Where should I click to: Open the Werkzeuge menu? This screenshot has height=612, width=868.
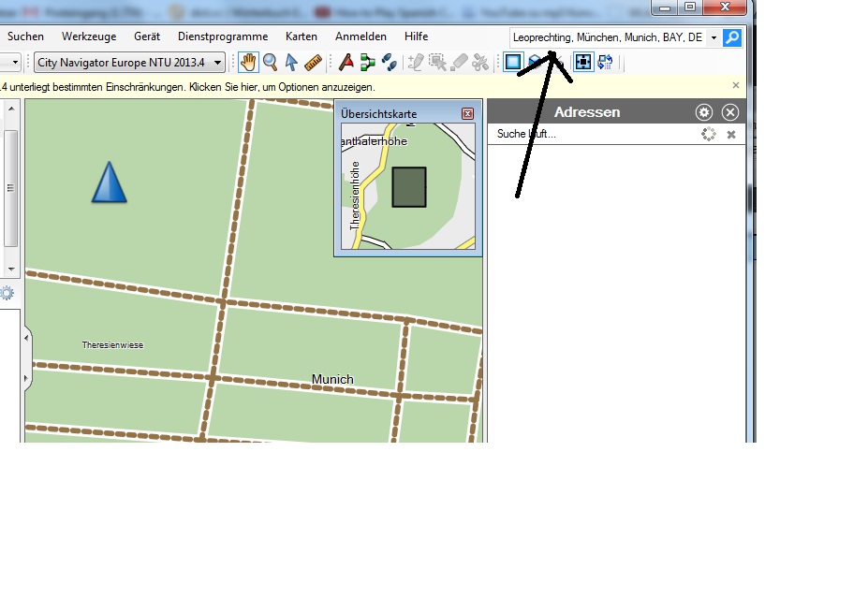(88, 36)
